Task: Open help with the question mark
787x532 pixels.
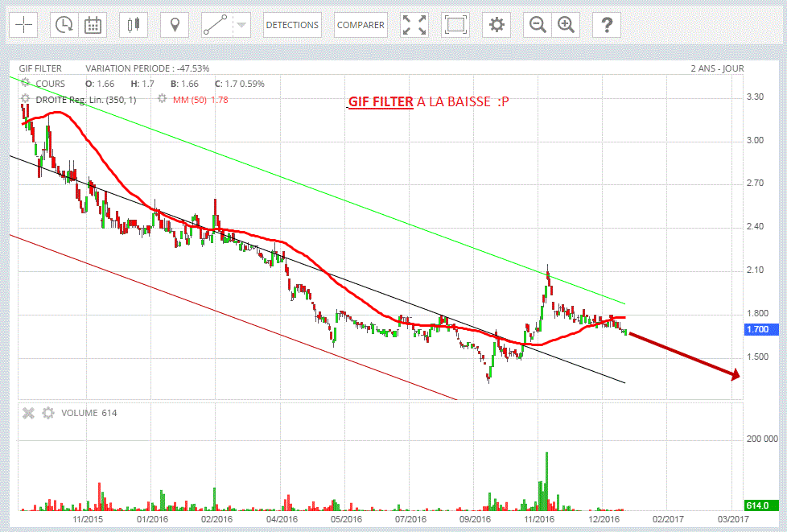Action: (607, 25)
